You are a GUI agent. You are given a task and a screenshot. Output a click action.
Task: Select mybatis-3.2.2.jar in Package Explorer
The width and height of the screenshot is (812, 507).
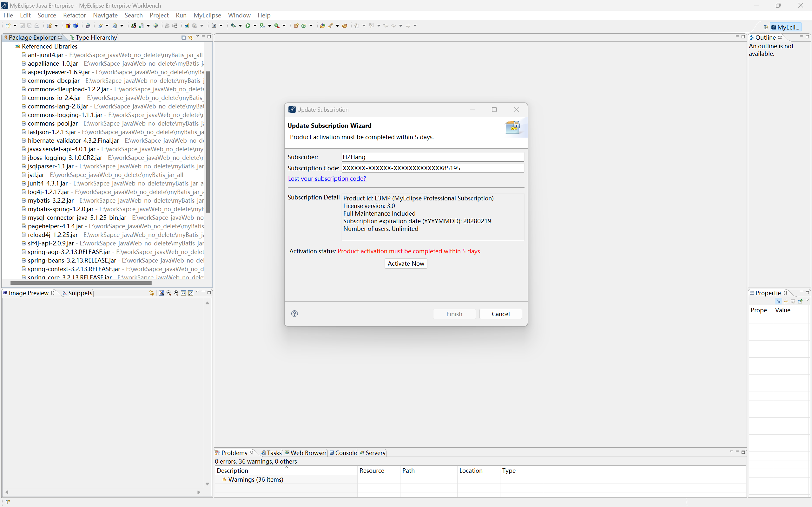(x=51, y=200)
